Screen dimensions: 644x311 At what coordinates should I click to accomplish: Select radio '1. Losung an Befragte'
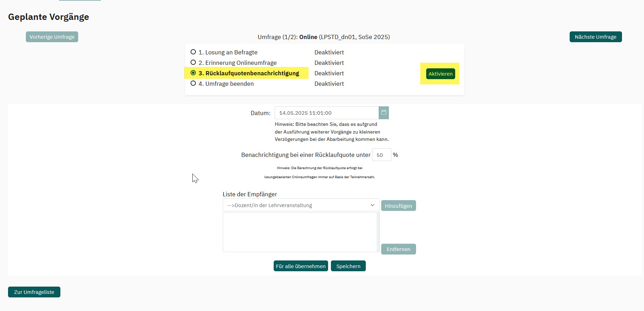(x=193, y=52)
